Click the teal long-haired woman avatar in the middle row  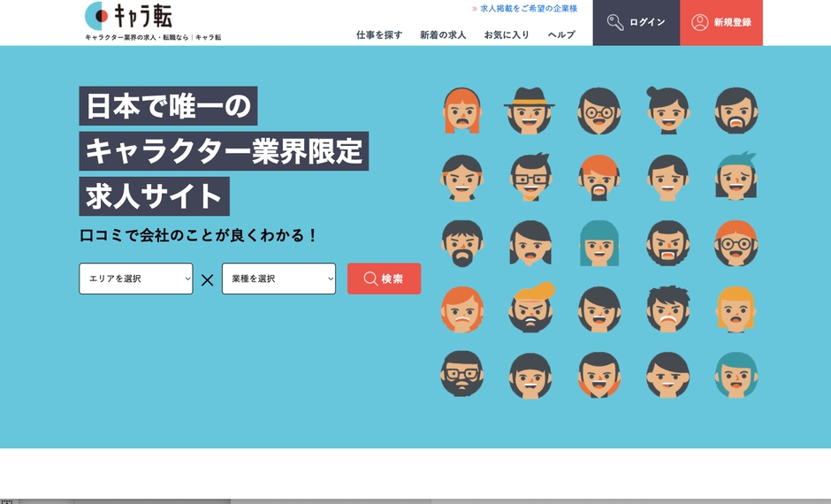coord(599,243)
